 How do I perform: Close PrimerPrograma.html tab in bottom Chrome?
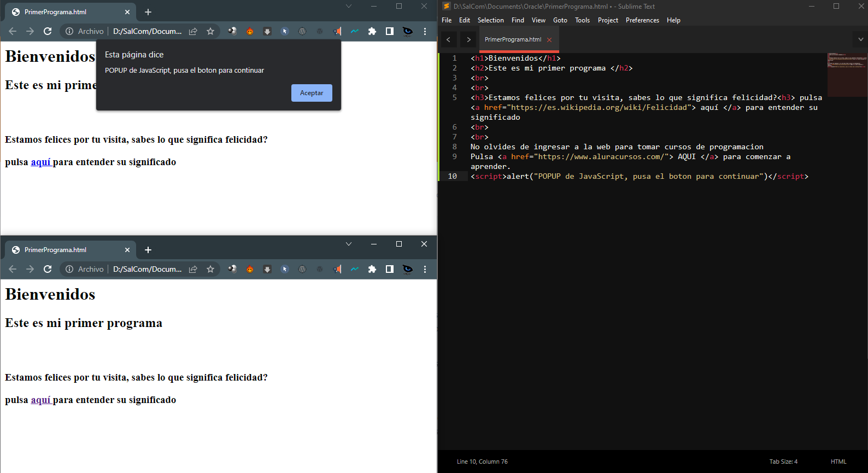[127, 250]
